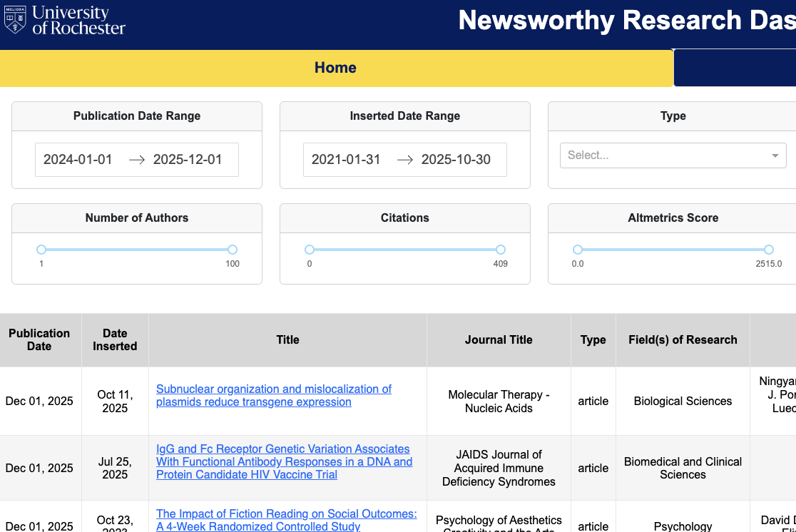Click Number of Authors maximum handle at 100

[233, 250]
